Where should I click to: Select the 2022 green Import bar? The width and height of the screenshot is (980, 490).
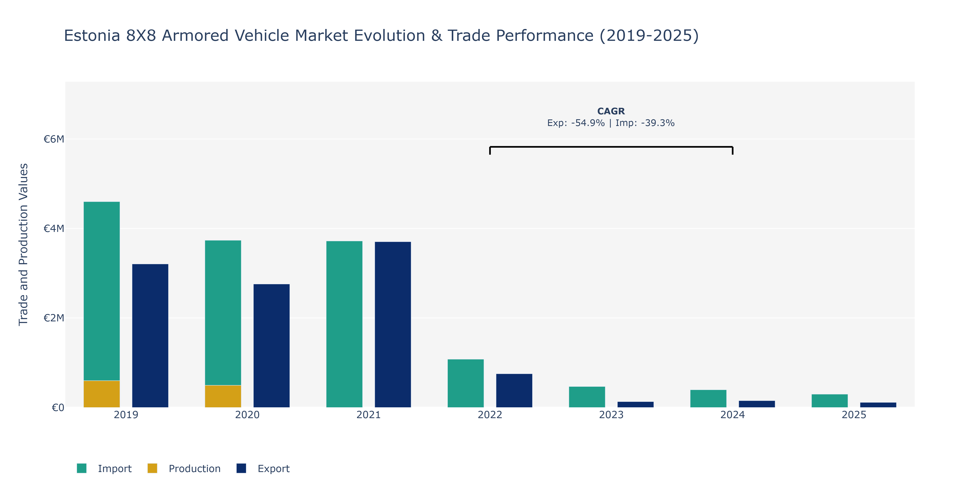(466, 383)
